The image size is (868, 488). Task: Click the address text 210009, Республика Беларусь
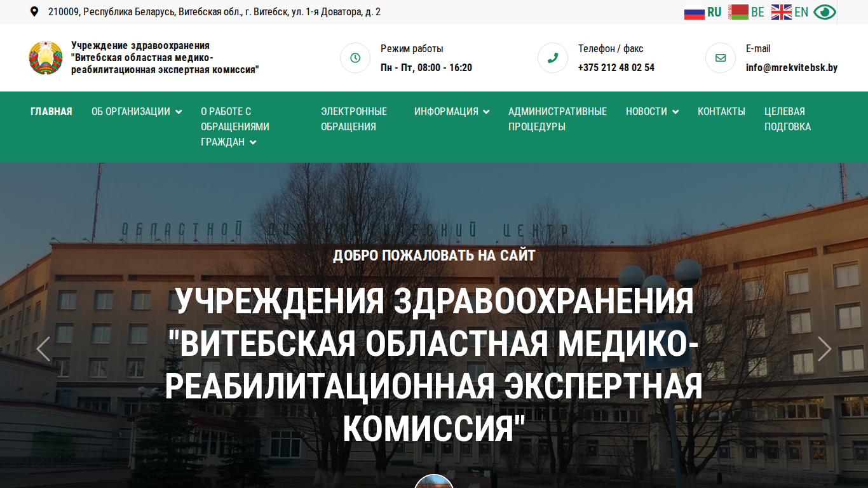click(214, 12)
